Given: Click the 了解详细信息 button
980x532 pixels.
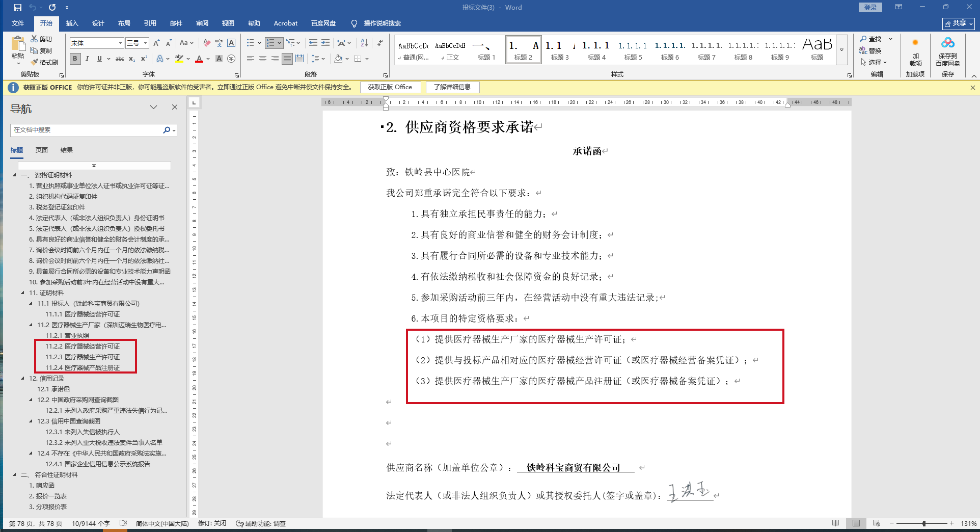Looking at the screenshot, I should coord(452,87).
